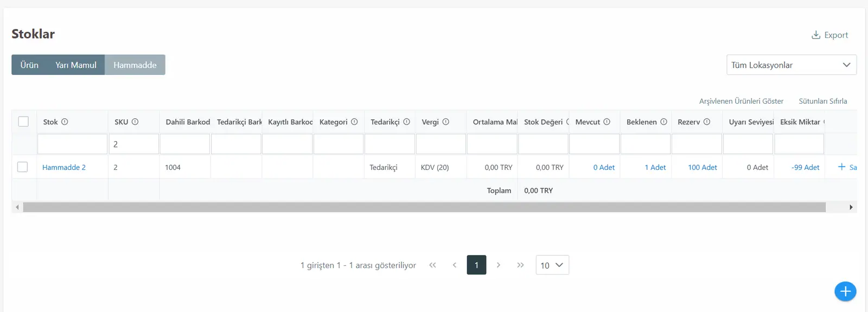Click the -99 Adet Eksik Miktar value
Viewport: 868px width, 312px height.
[806, 167]
